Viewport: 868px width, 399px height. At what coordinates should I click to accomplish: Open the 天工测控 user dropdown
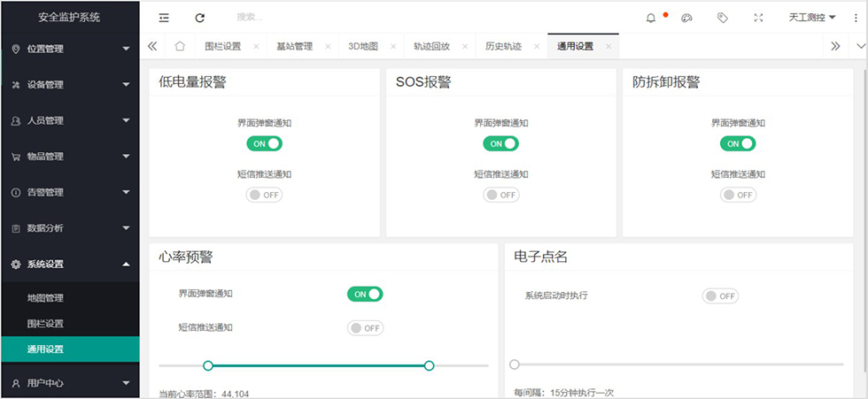click(x=811, y=17)
